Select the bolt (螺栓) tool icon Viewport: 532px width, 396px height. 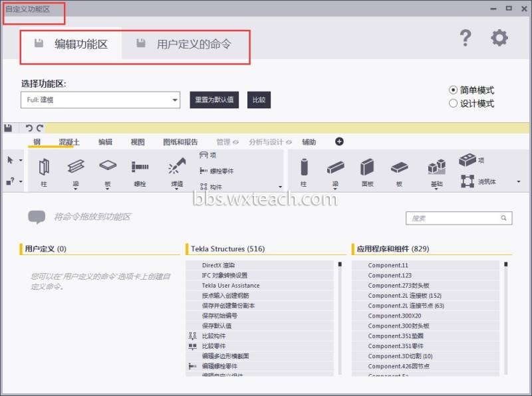(140, 167)
